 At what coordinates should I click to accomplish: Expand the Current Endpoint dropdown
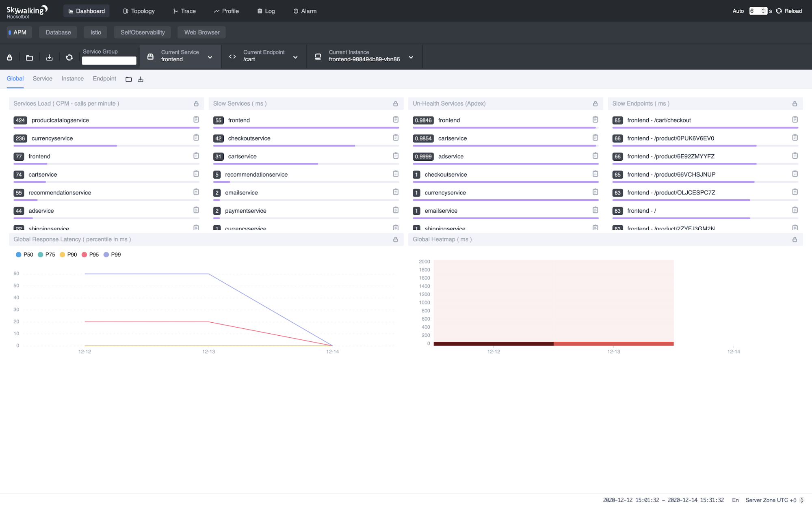[295, 57]
